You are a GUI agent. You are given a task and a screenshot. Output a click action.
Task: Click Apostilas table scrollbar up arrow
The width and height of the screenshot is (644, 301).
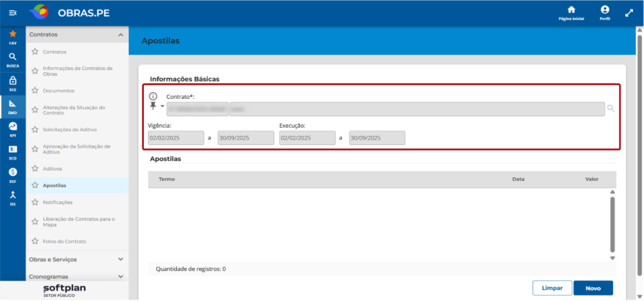click(612, 192)
